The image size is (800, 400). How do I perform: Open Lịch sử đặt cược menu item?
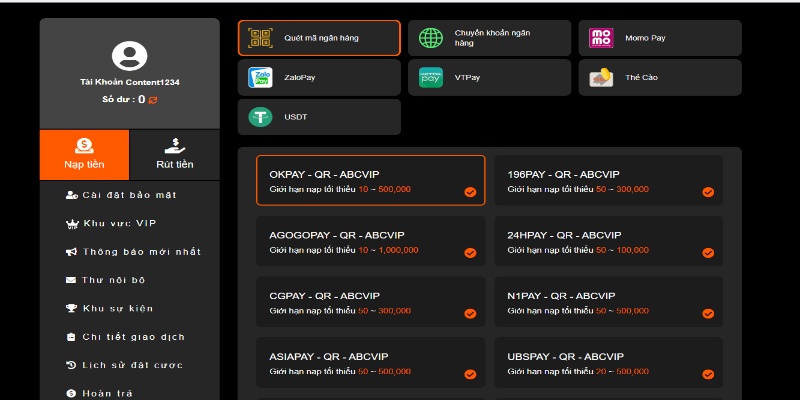(x=130, y=365)
